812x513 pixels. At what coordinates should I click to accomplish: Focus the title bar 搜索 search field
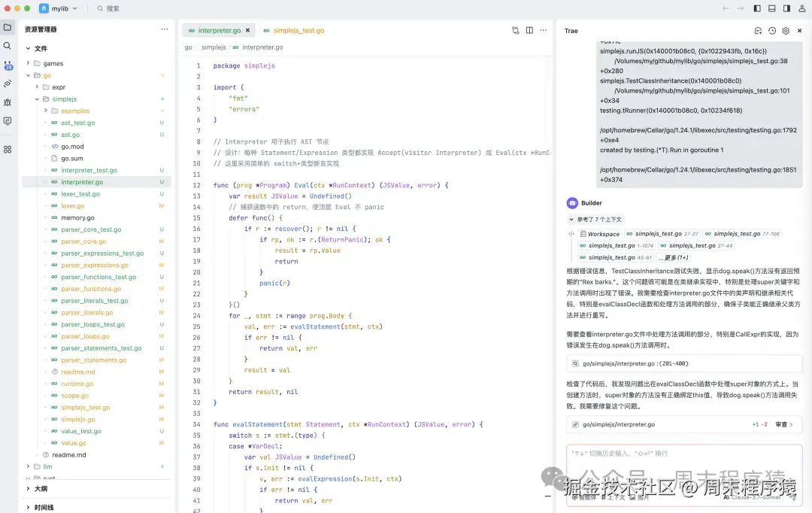tap(108, 8)
